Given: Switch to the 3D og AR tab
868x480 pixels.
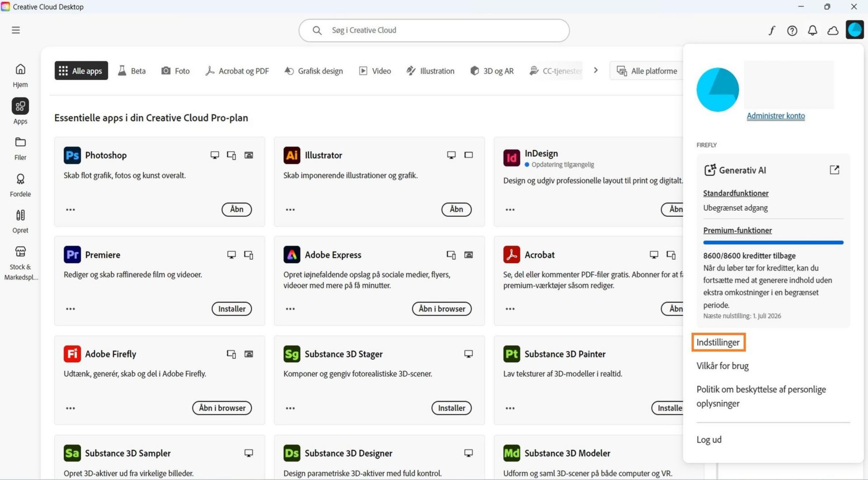Looking at the screenshot, I should tap(492, 71).
